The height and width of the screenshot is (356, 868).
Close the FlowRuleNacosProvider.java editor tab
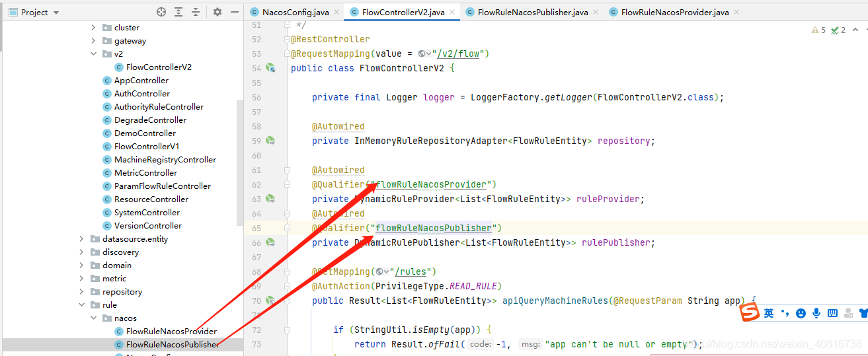[736, 12]
